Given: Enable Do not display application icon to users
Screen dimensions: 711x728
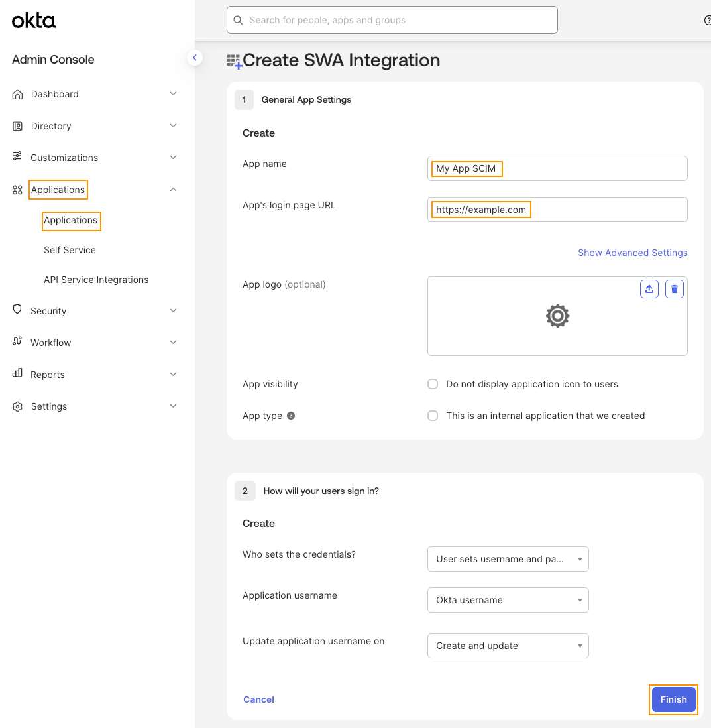Looking at the screenshot, I should pos(433,384).
